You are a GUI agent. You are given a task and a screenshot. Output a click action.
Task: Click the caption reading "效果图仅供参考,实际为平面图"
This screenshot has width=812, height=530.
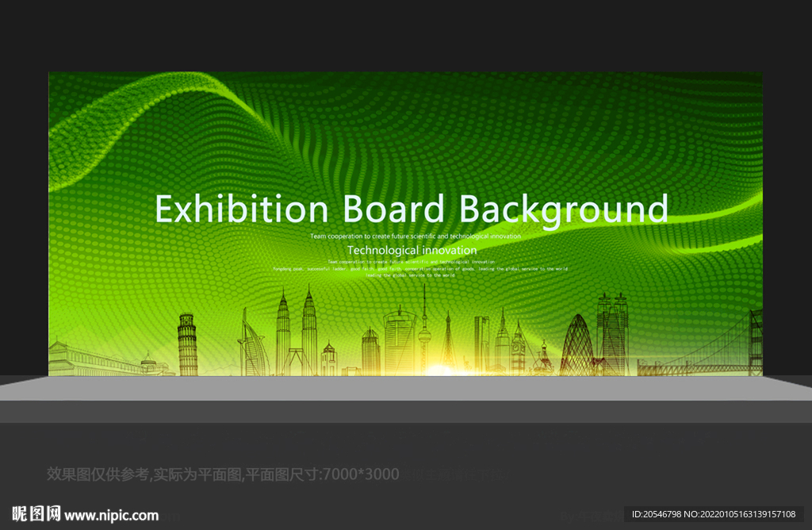coord(223,474)
